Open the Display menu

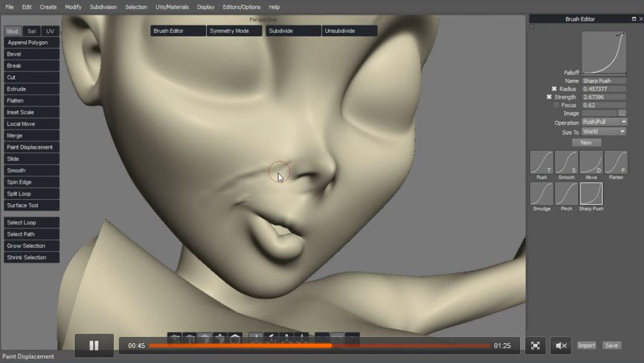point(205,7)
